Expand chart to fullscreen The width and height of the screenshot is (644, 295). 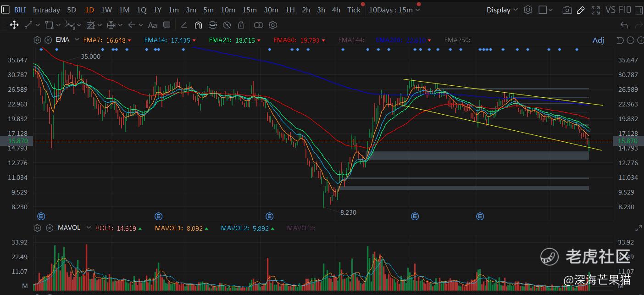596,10
